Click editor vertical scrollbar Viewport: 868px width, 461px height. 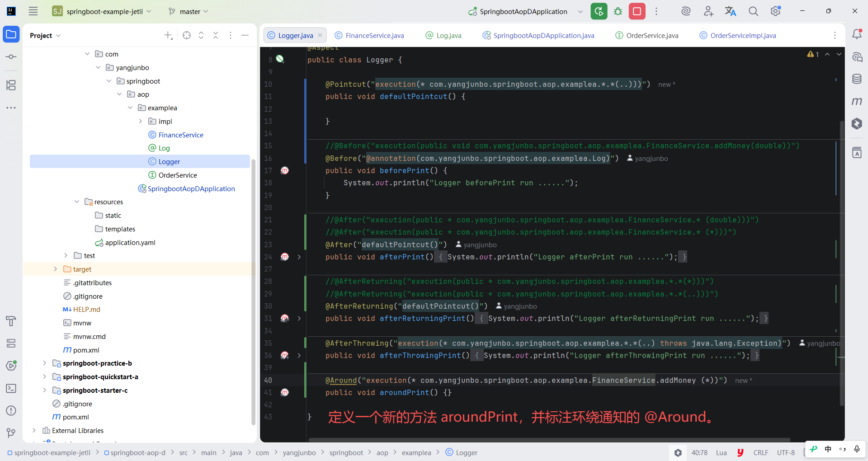842,263
